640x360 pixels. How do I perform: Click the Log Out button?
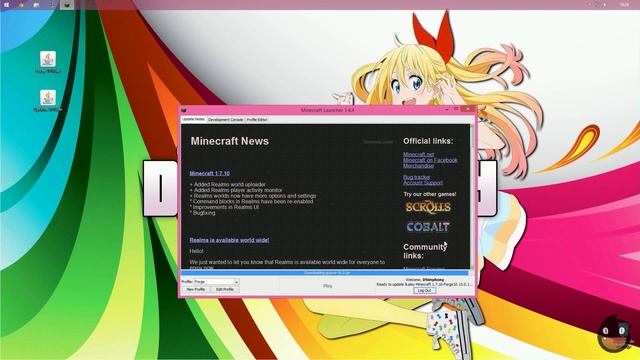click(x=424, y=290)
